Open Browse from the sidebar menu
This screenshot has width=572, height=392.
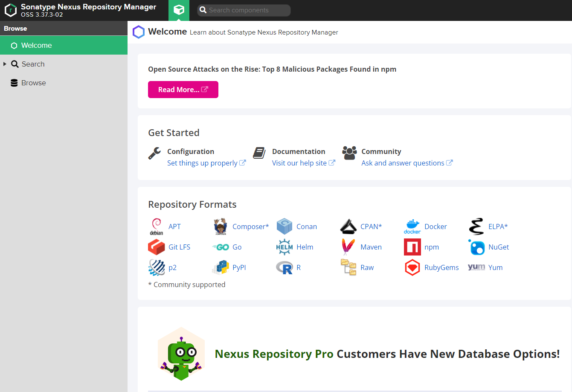click(x=33, y=82)
